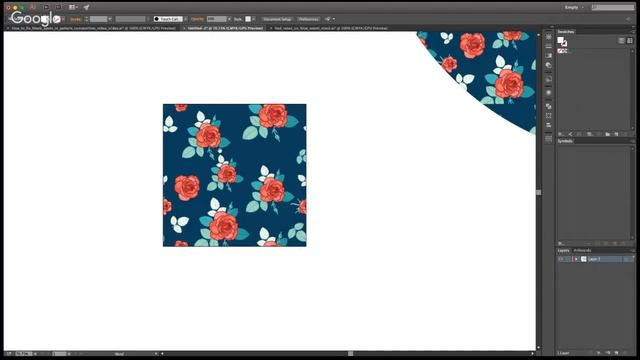Image resolution: width=640 pixels, height=360 pixels.
Task: Click the fill and stroke indicator in the Swatches panel
Action: coord(562,41)
